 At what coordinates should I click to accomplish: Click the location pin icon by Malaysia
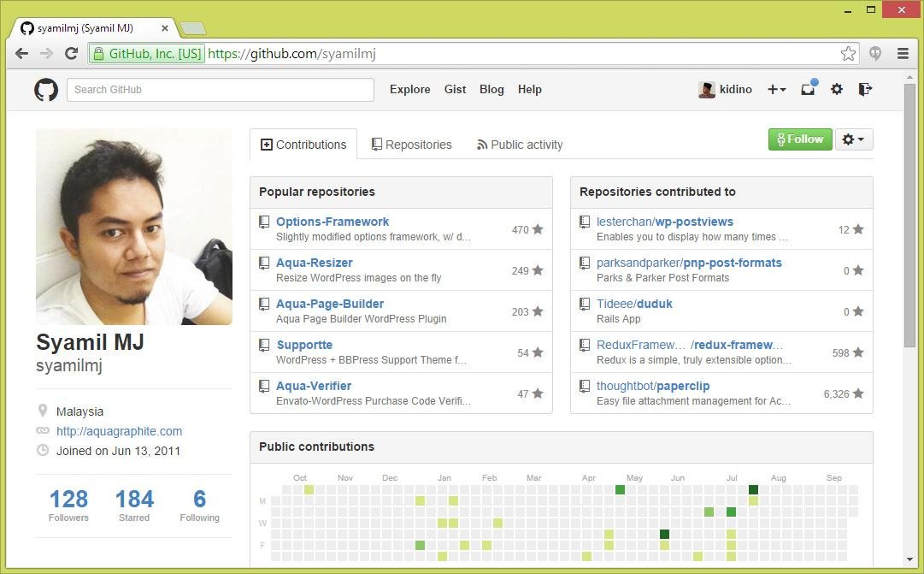pyautogui.click(x=43, y=410)
